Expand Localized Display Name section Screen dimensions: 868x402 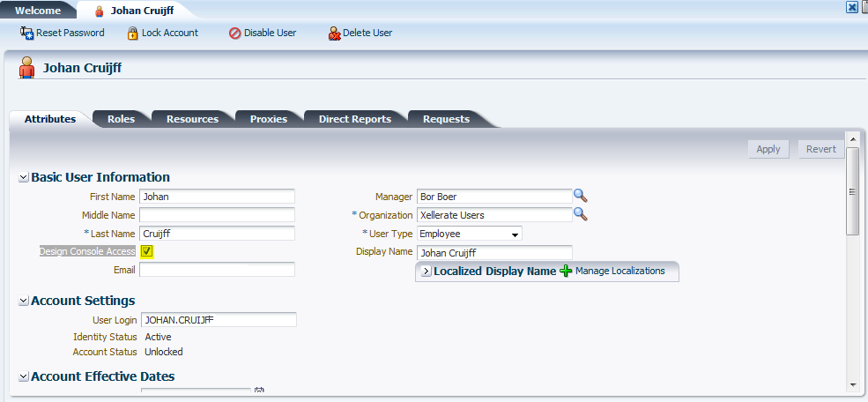point(427,272)
